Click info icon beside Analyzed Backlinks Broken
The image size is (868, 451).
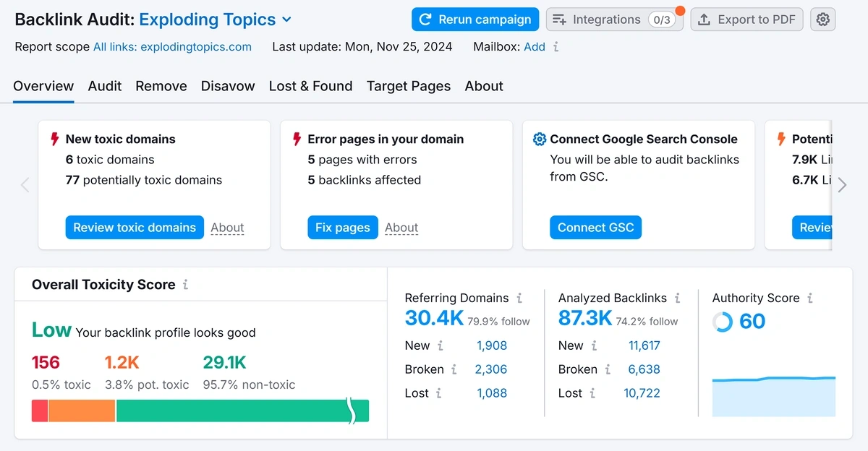click(x=608, y=369)
